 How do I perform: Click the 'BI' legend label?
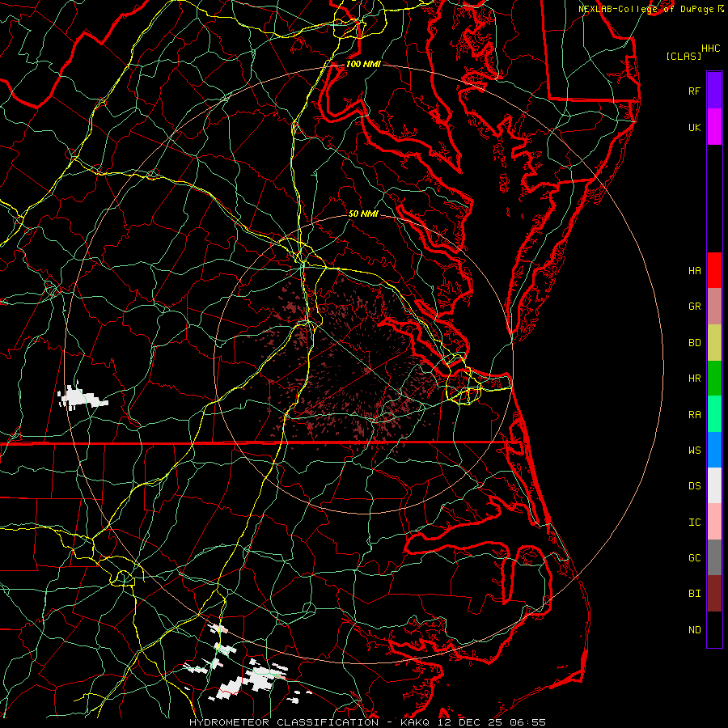[x=694, y=594]
